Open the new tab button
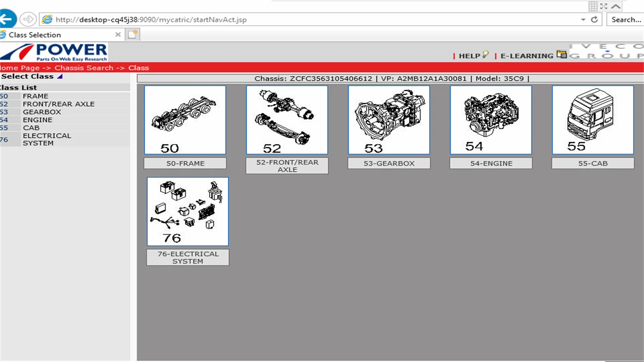The height and width of the screenshot is (362, 644). (x=132, y=35)
